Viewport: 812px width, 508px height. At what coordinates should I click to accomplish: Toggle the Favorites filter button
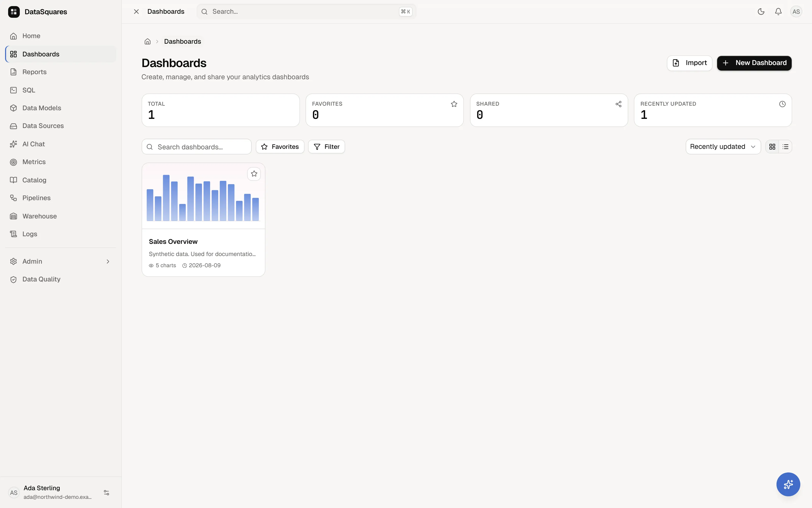[x=280, y=147]
